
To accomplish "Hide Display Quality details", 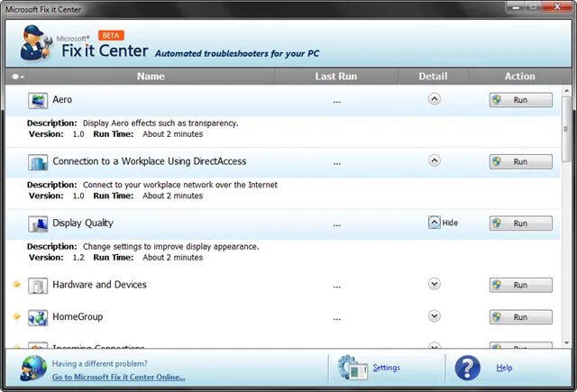I will (435, 223).
